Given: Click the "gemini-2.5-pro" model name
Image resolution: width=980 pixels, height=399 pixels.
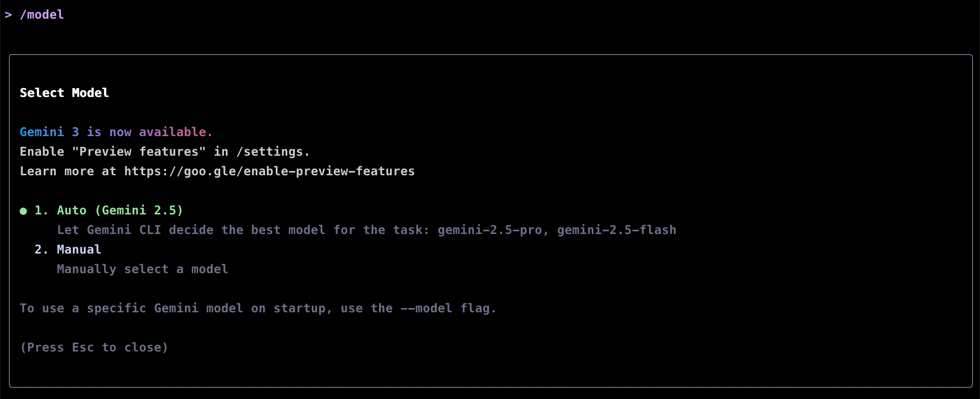Looking at the screenshot, I should coord(490,230).
